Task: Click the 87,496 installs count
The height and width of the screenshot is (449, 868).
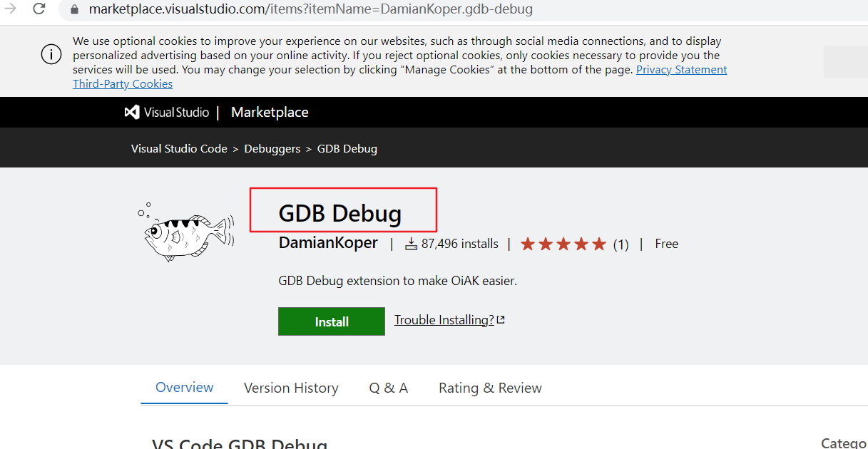Action: 460,244
